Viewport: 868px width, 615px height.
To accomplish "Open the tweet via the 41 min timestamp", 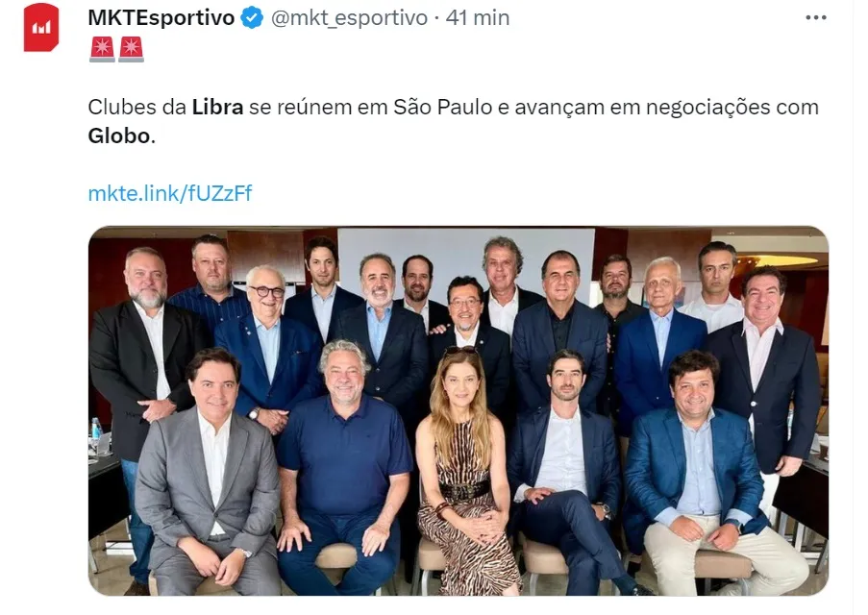I will pos(477,17).
